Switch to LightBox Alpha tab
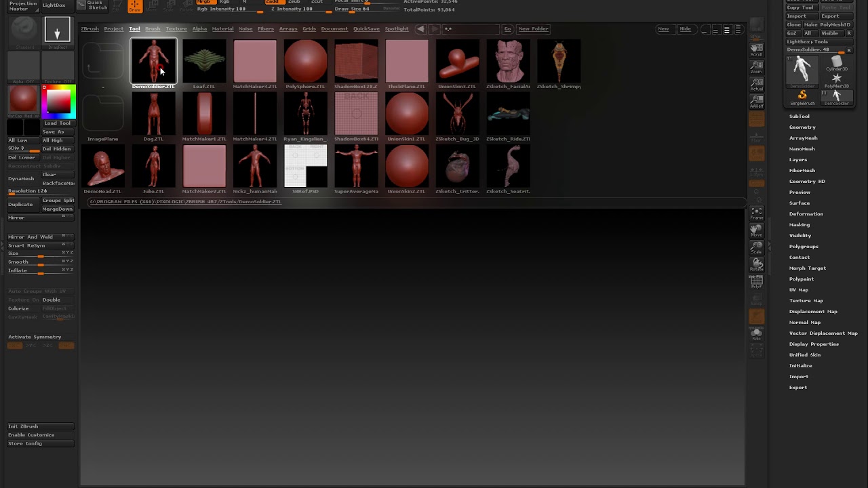 (199, 28)
